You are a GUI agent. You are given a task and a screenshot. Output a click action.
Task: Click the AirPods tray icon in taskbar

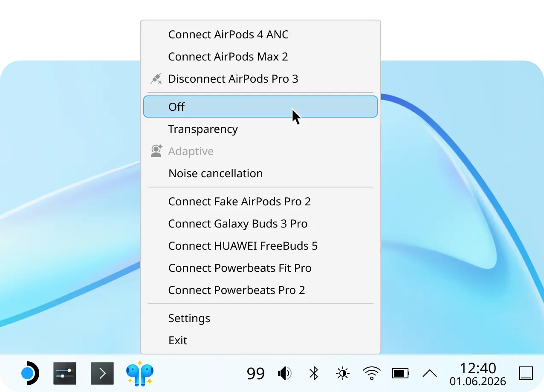140,374
